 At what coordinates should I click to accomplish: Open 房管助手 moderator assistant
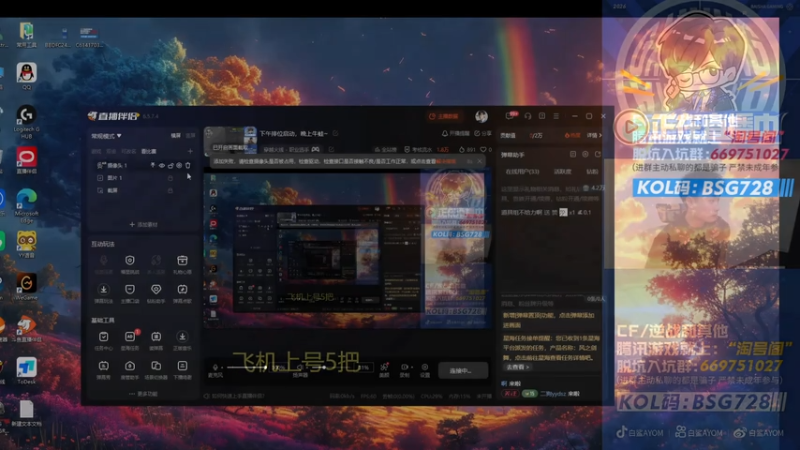pos(130,369)
